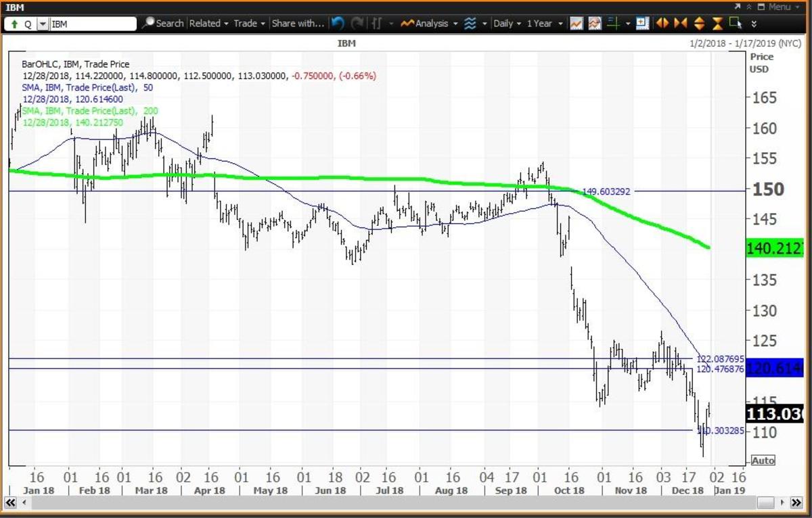Open the Menu dropdown at top right
This screenshot has width=812, height=518.
tap(778, 7)
